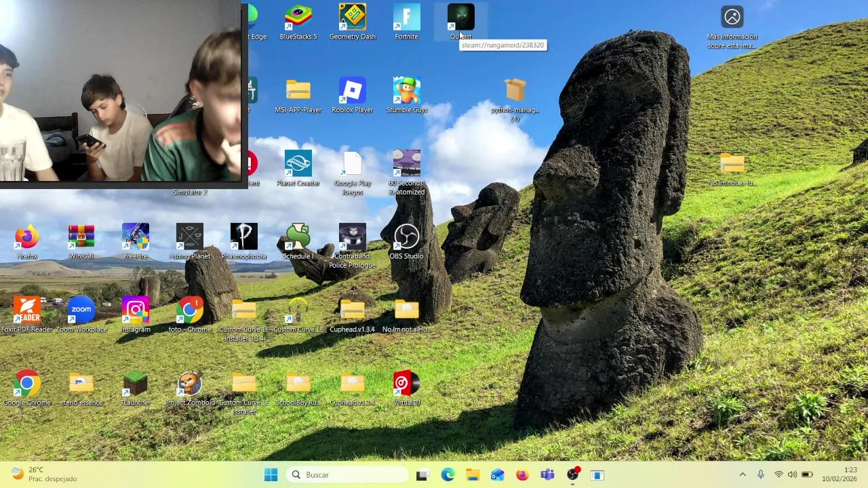Select the Phasmophobia shortcut
Screen dimensions: 868x488
click(244, 242)
